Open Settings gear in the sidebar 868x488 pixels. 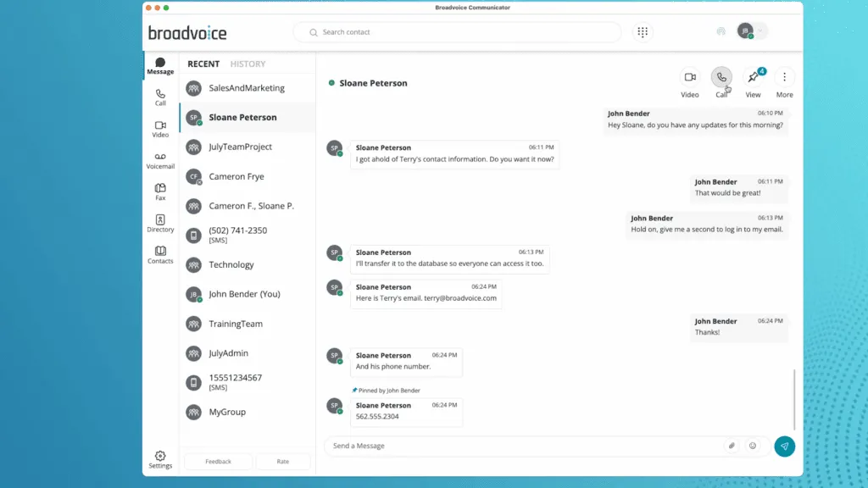click(x=160, y=459)
